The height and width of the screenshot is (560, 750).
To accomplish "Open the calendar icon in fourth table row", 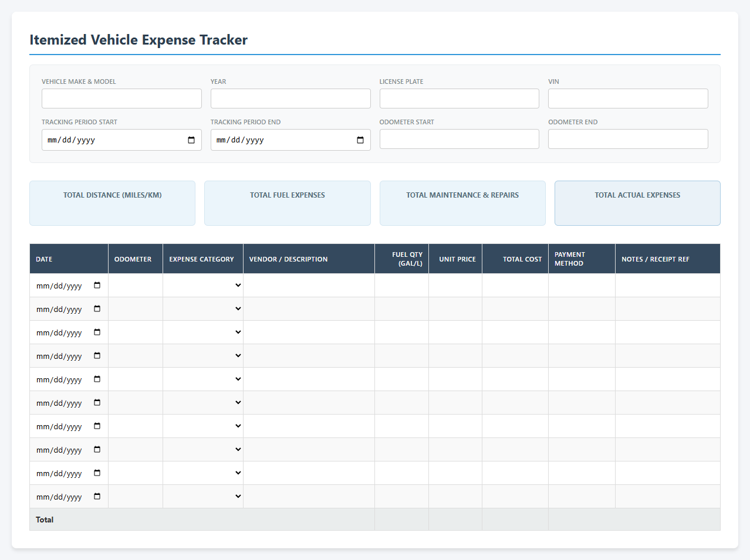I will pyautogui.click(x=97, y=356).
